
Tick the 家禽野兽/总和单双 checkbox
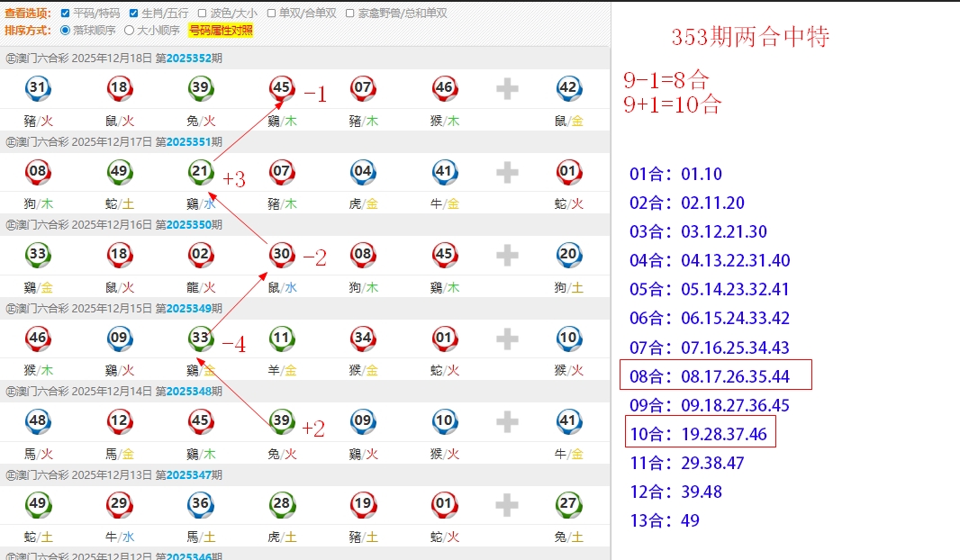349,14
